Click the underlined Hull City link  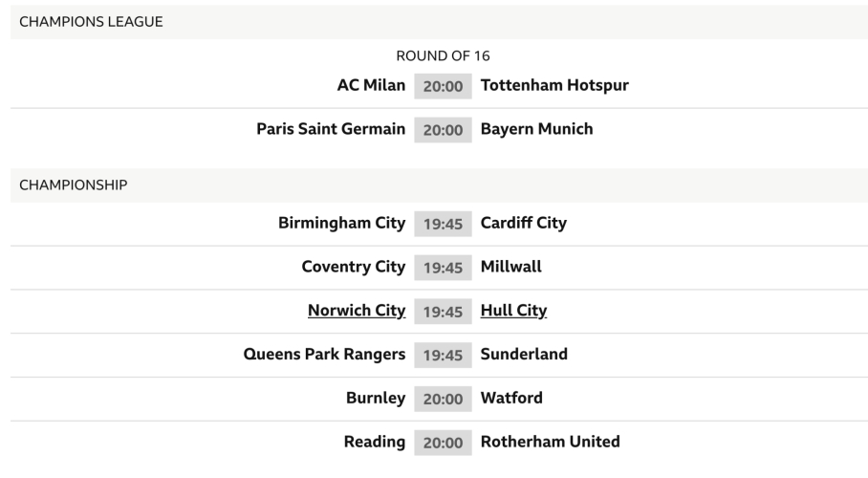pos(513,311)
